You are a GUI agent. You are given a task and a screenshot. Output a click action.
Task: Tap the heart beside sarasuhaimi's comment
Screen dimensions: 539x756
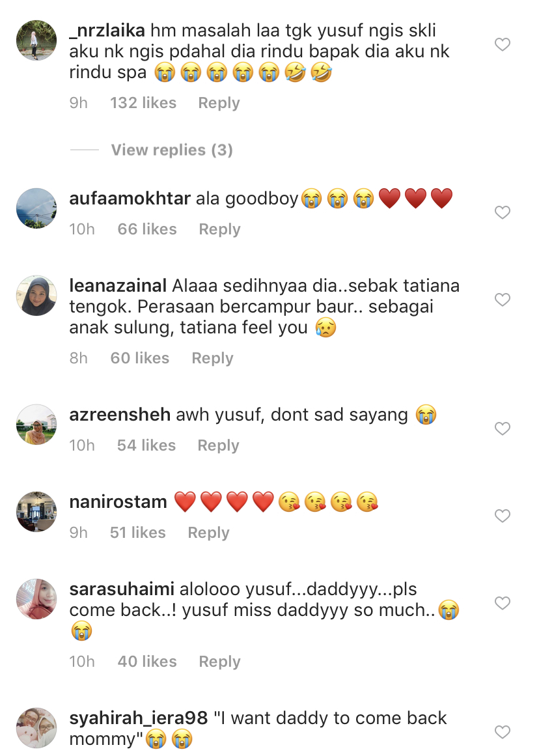(503, 603)
